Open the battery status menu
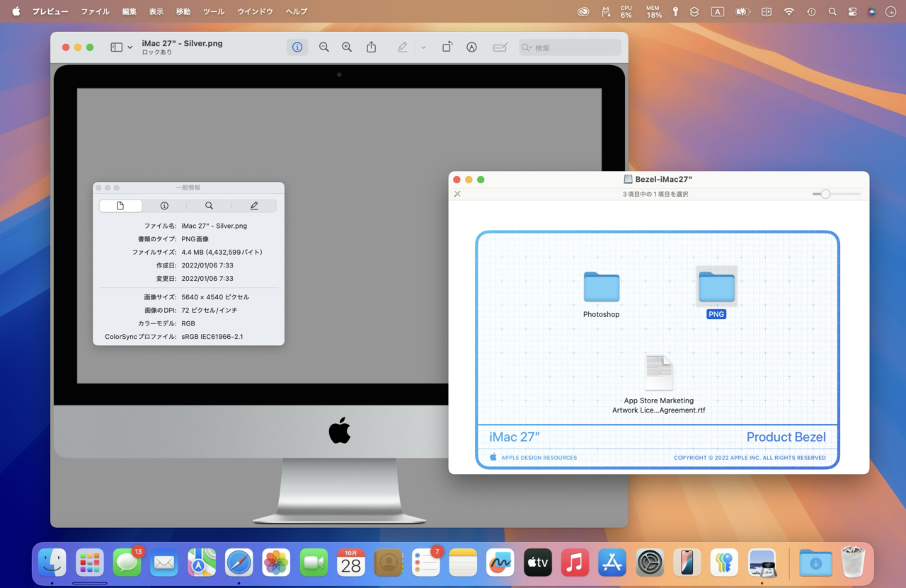 click(x=742, y=11)
